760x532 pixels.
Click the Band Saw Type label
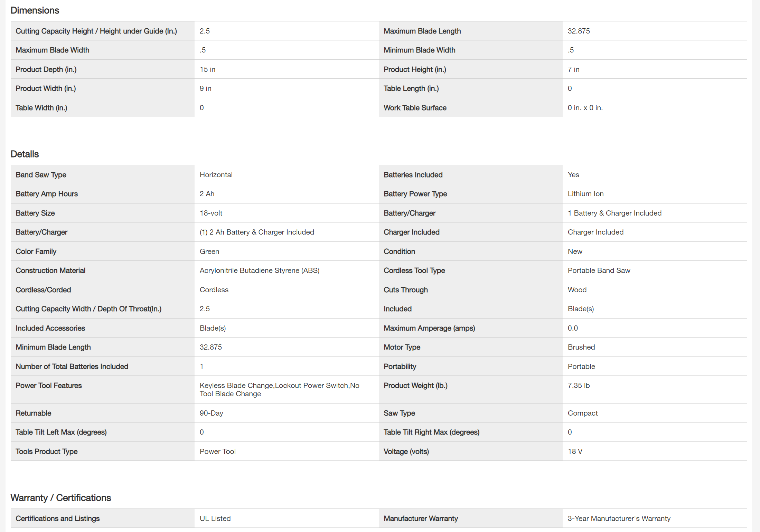[41, 175]
